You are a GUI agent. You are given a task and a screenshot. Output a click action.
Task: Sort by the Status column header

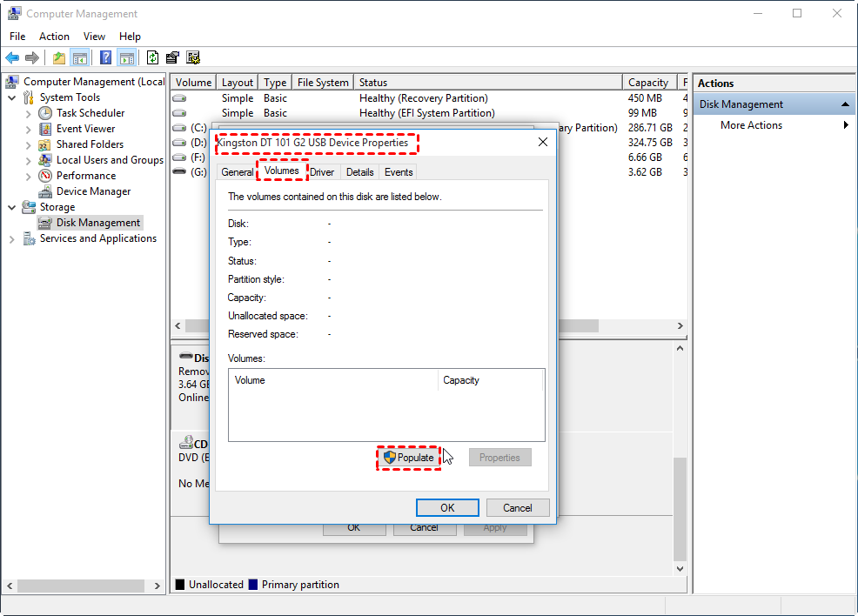click(488, 83)
